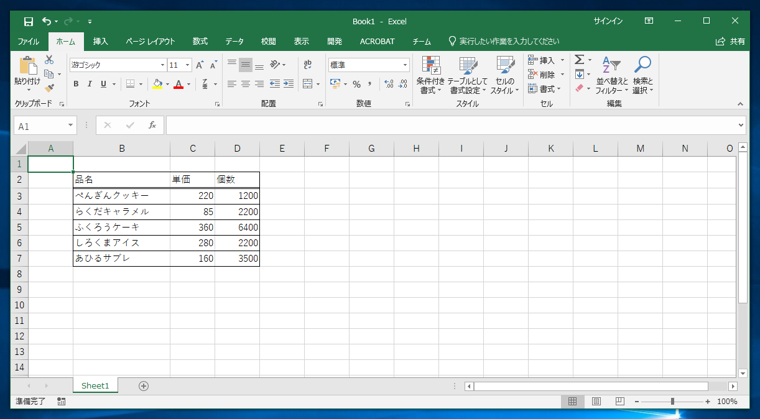Wrap text in the cell
Viewport: 760px width, 419px height.
pos(308,64)
